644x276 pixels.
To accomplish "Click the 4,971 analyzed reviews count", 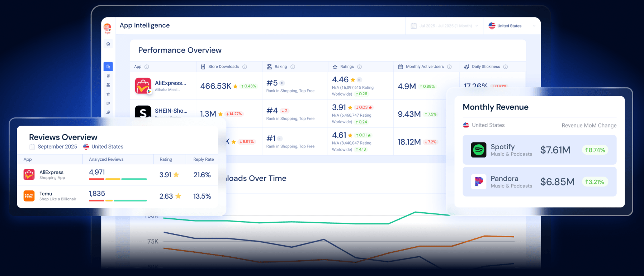I will pos(97,172).
